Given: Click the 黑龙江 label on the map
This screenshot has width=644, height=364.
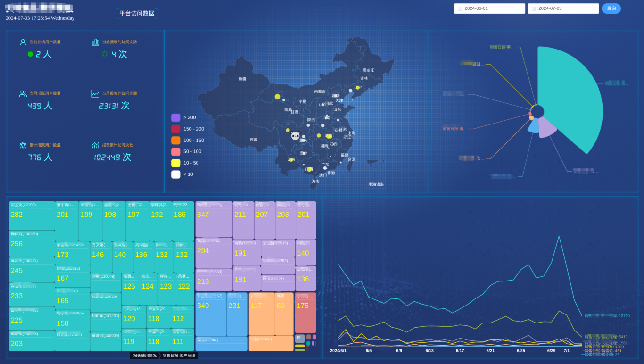Looking at the screenshot, I should (368, 70).
